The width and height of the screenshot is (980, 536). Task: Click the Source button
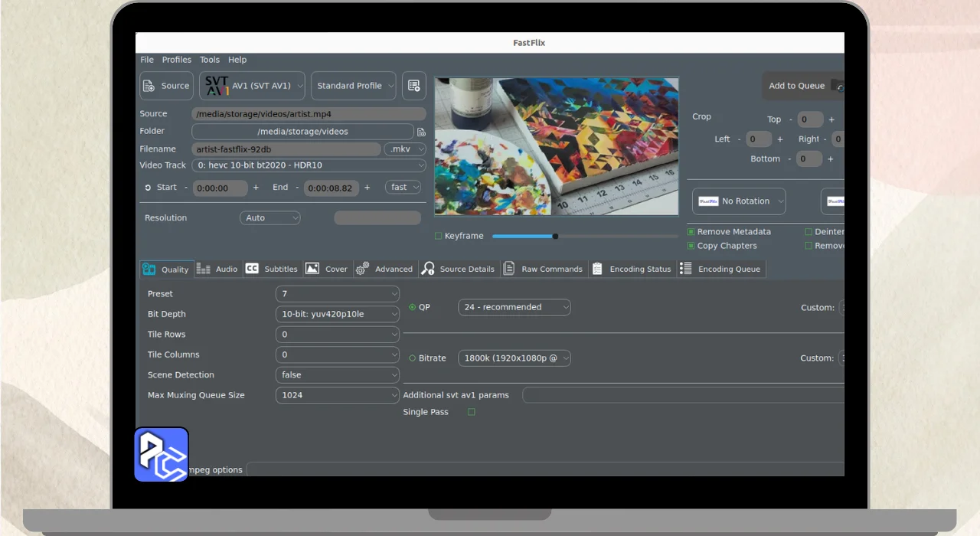coord(166,86)
